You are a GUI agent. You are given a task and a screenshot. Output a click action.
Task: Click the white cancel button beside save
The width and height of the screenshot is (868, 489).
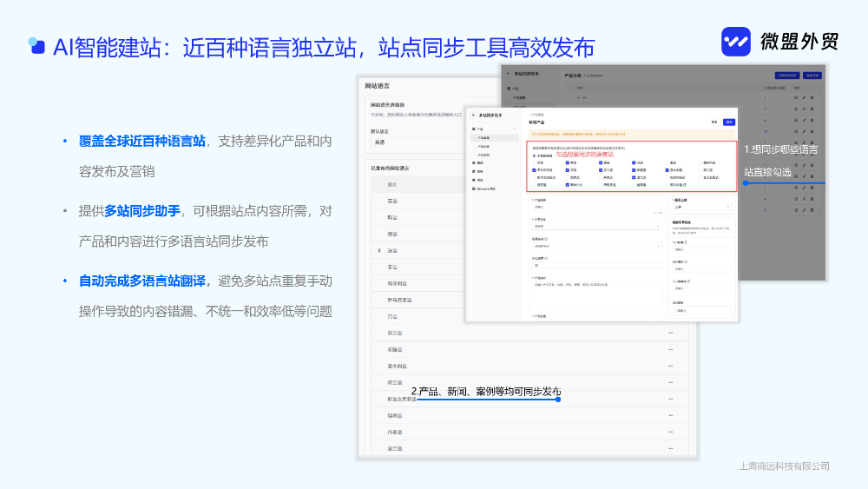714,122
